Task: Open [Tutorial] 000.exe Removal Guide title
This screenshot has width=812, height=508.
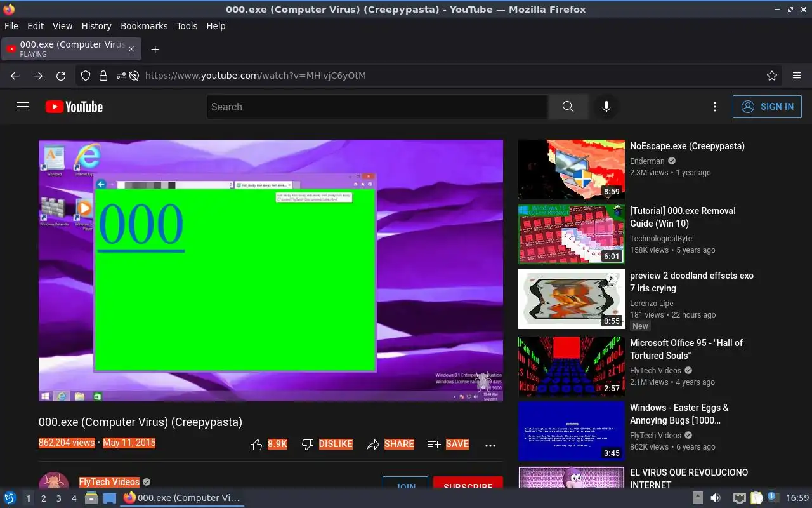Action: click(683, 217)
